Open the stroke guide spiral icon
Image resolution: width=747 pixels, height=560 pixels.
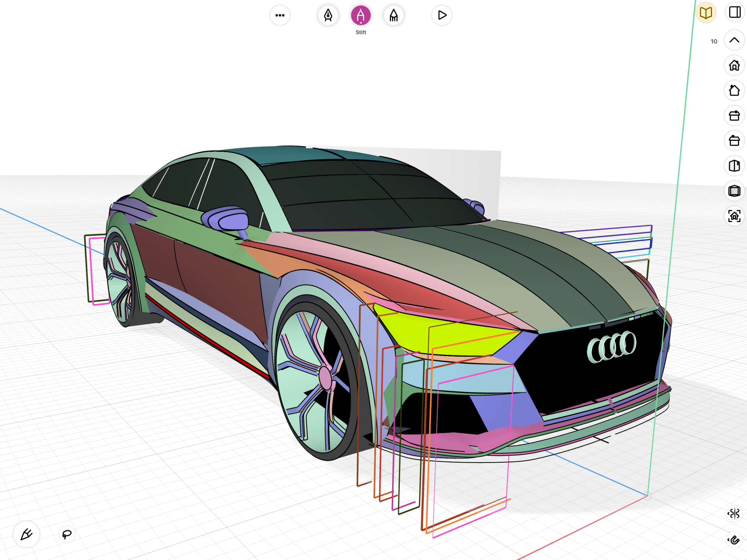(734, 540)
